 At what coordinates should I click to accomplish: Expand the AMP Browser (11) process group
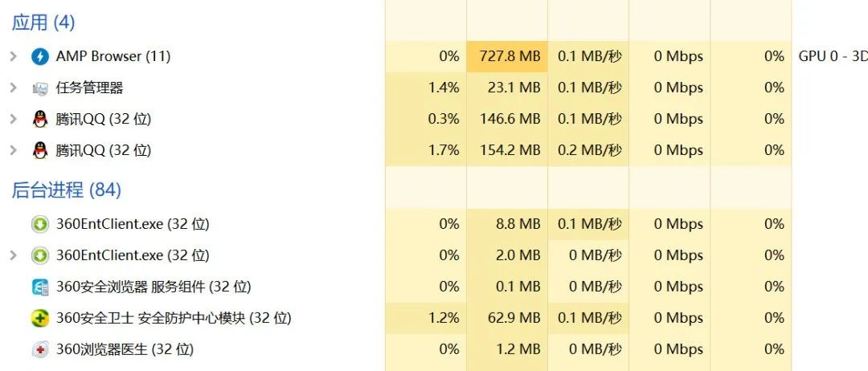pyautogui.click(x=14, y=56)
